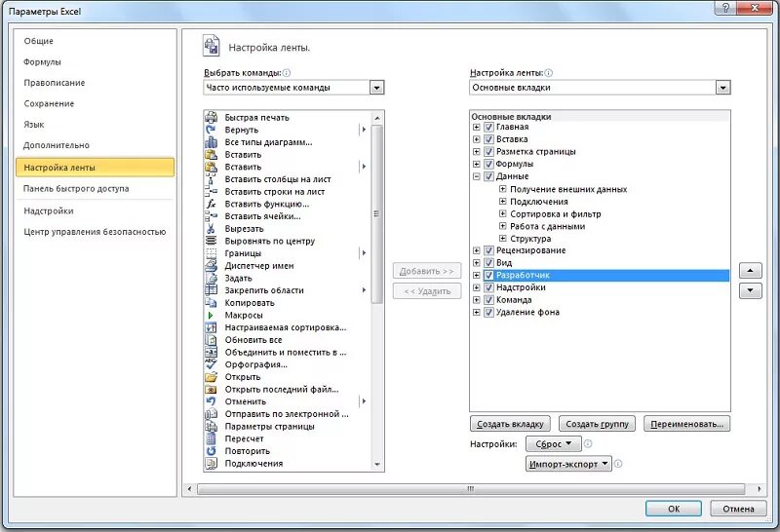Click the Настраиваемая сортировка icon

pyautogui.click(x=211, y=327)
